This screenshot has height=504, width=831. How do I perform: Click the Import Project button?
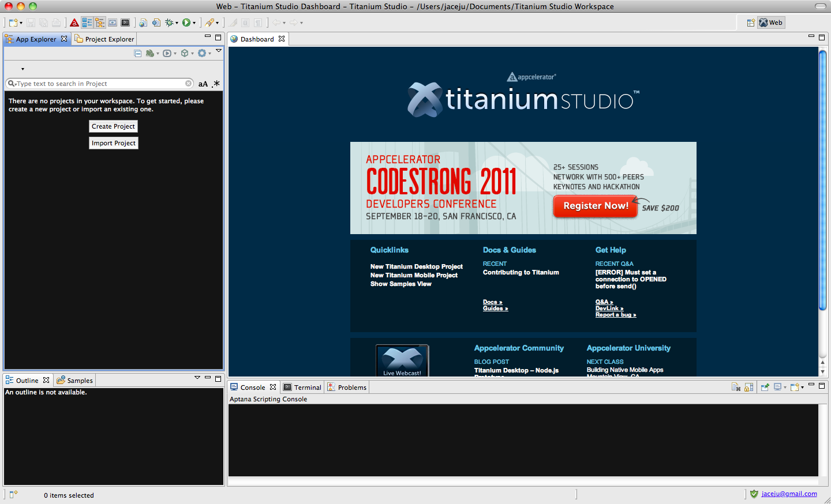(114, 143)
